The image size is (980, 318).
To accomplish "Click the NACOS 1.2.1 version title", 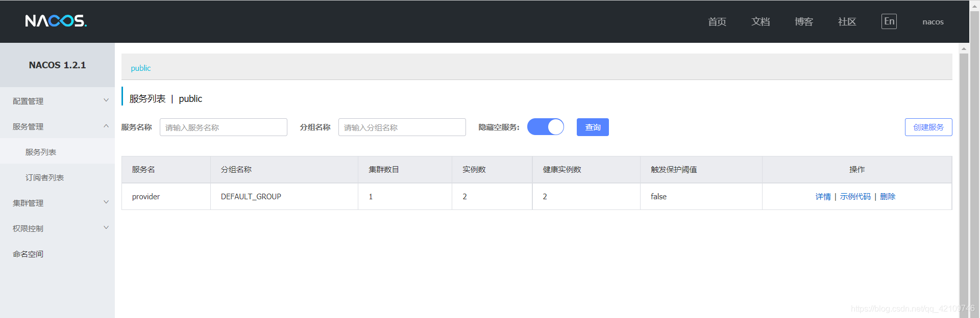I will click(57, 65).
